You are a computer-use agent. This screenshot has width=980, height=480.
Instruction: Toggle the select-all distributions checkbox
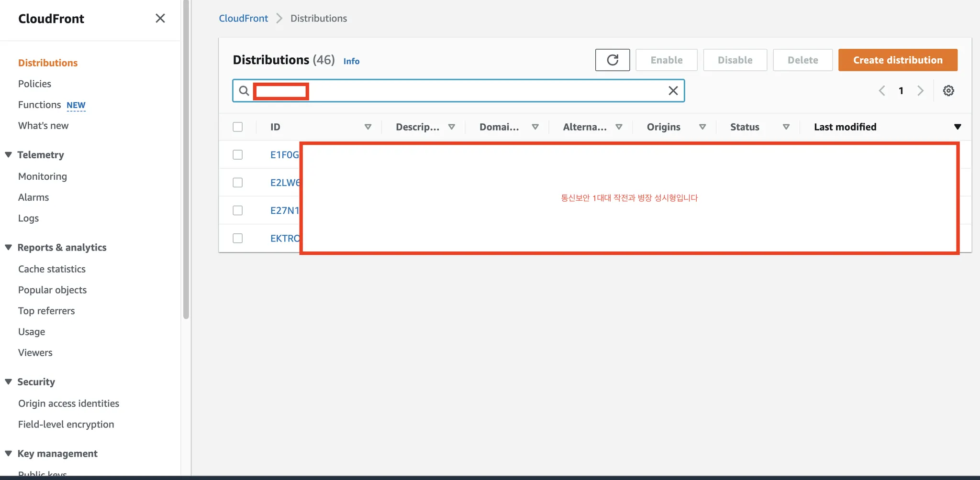(238, 127)
